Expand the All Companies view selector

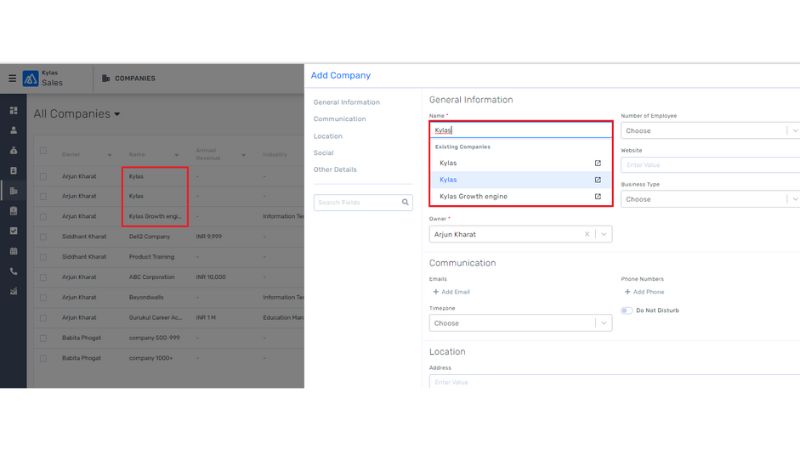coord(117,114)
